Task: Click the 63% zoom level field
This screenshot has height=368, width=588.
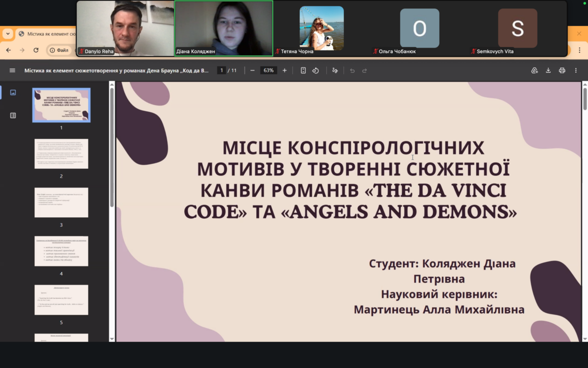Action: click(x=269, y=70)
